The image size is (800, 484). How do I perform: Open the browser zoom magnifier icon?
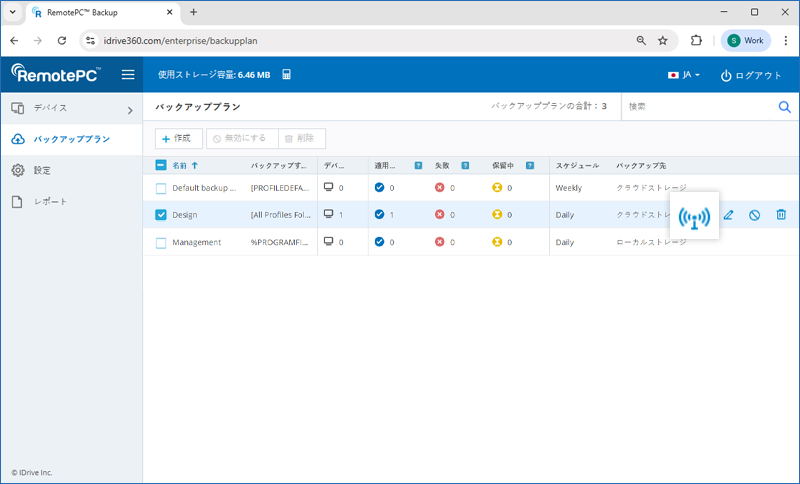click(641, 41)
